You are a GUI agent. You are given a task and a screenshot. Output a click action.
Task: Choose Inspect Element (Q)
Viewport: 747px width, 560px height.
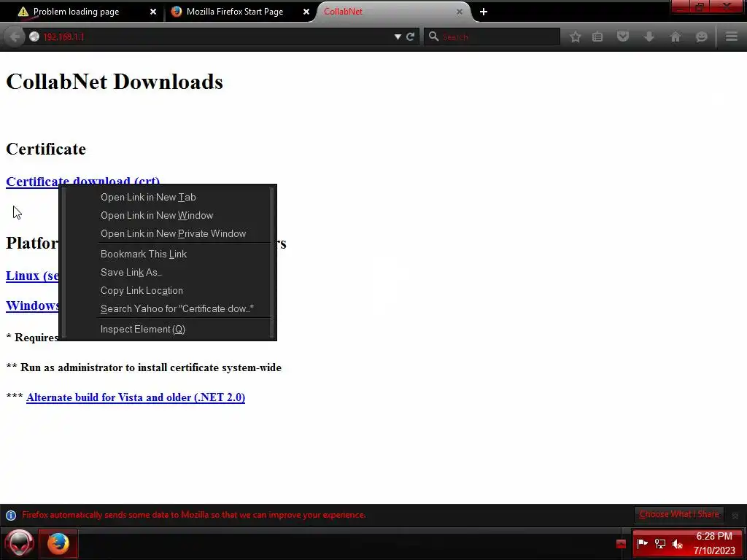click(x=167, y=329)
